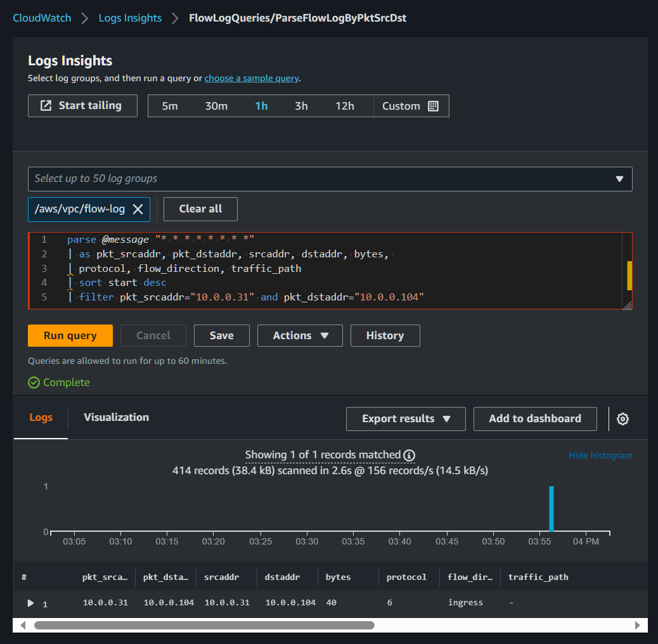
Task: Click the editor resize handle corner
Action: 628,306
